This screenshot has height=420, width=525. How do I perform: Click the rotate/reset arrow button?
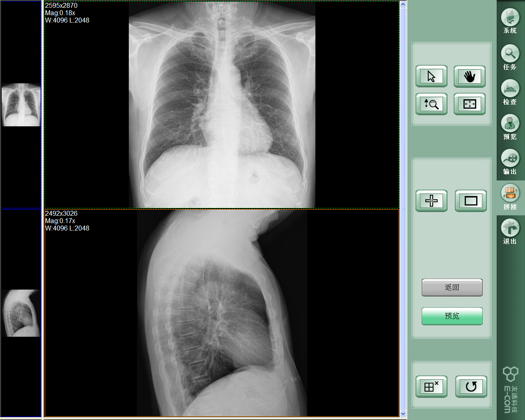pos(471,386)
